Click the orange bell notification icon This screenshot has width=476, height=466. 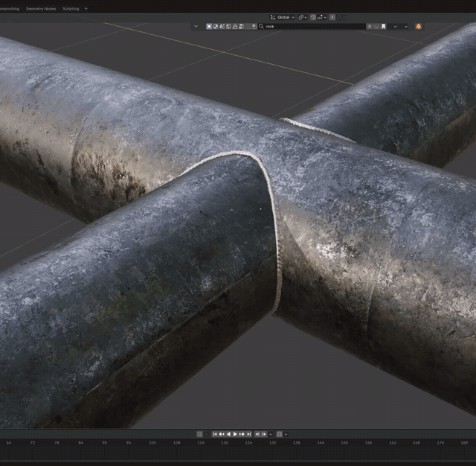pos(419,27)
